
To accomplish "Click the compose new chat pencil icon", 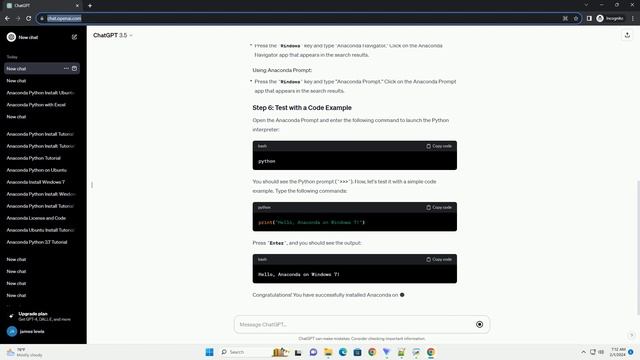I will (x=74, y=37).
